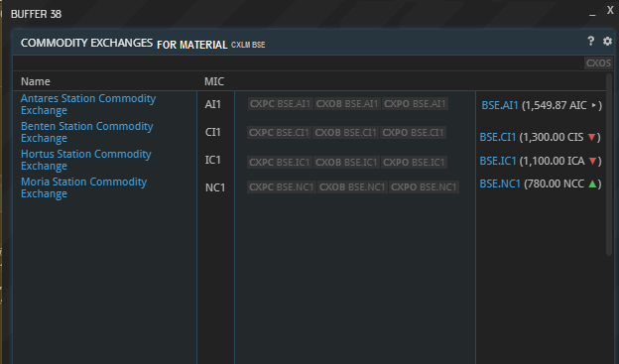This screenshot has height=364, width=619.
Task: Open Hortus Station Commodity Exchange link
Action: coord(86,160)
